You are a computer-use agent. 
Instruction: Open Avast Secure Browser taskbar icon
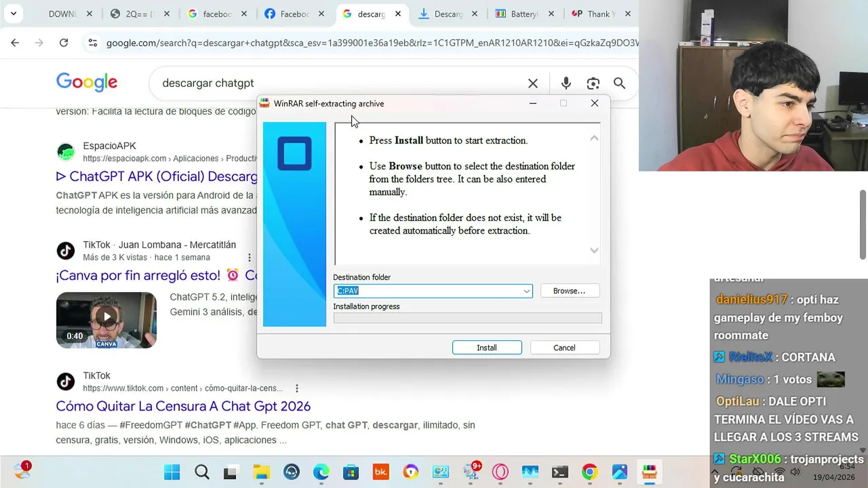410,472
